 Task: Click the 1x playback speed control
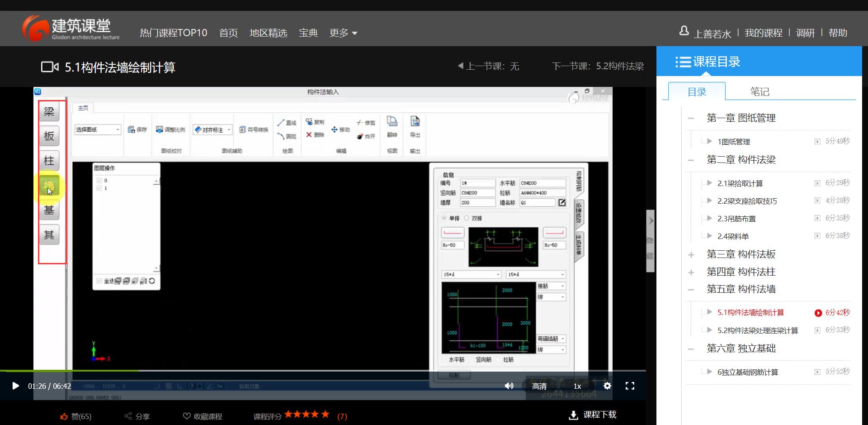point(577,386)
